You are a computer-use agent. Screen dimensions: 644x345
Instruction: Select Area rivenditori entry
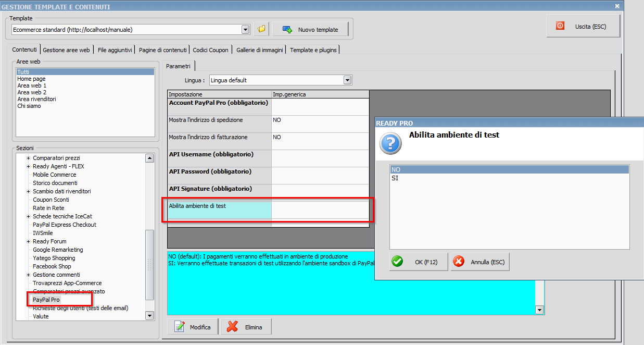coord(85,99)
